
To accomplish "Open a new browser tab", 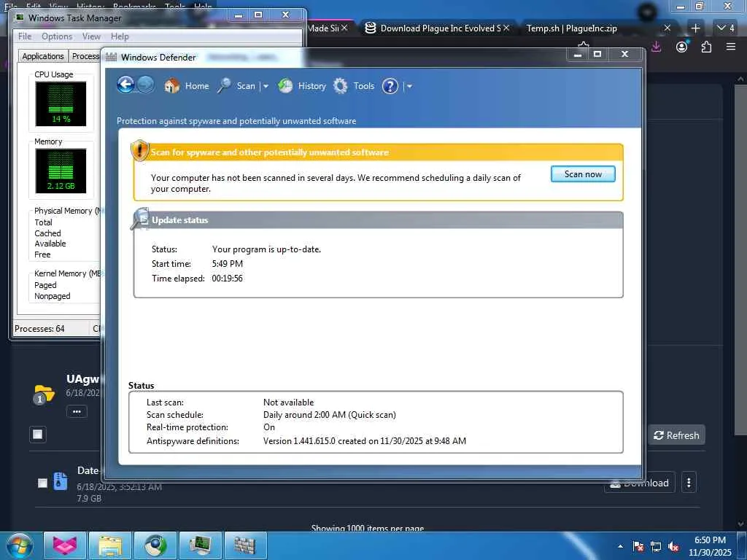I will coord(695,28).
